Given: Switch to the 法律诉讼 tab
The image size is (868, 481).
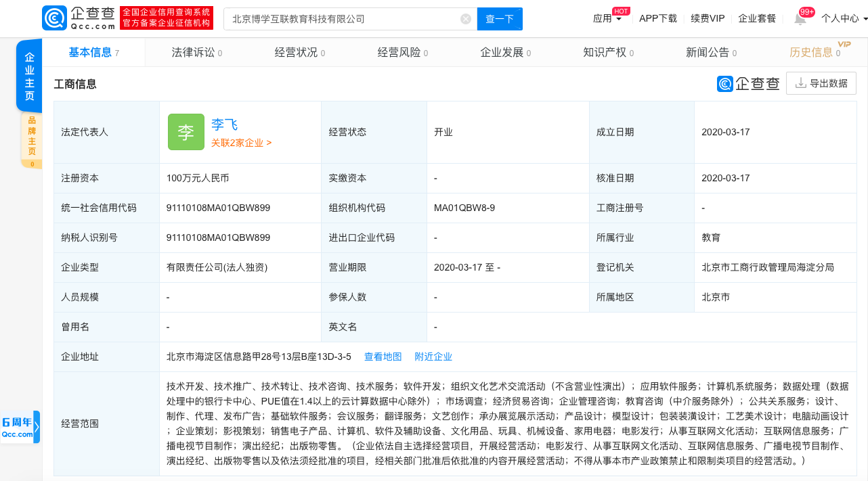Looking at the screenshot, I should click(x=196, y=53).
